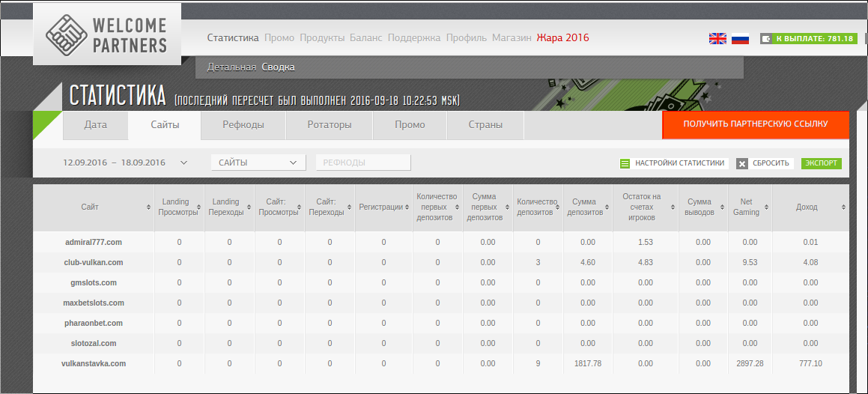Open Статистика main menu
Image resolution: width=868 pixels, height=394 pixels.
pos(233,38)
